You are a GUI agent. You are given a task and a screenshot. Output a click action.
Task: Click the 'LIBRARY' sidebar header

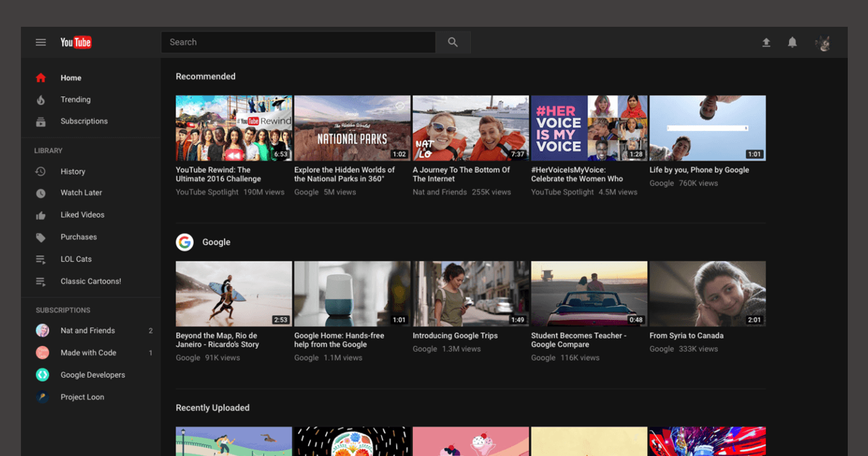(48, 151)
